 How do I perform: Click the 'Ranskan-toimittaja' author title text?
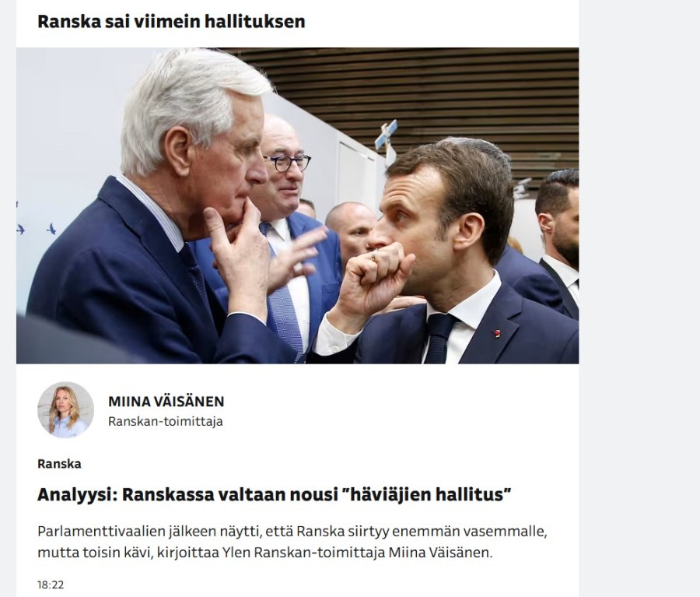tap(165, 421)
